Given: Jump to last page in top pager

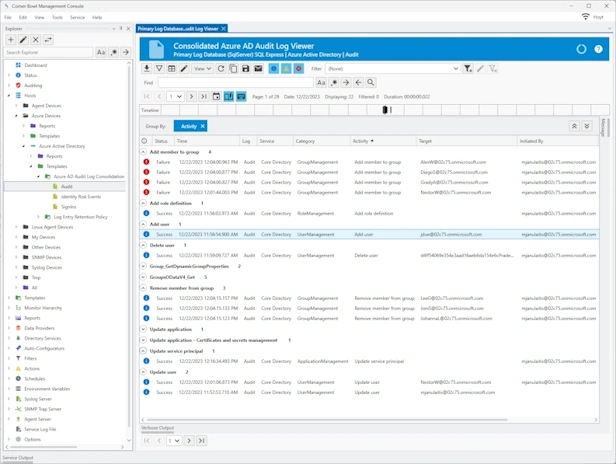Looking at the screenshot, I should point(204,97).
